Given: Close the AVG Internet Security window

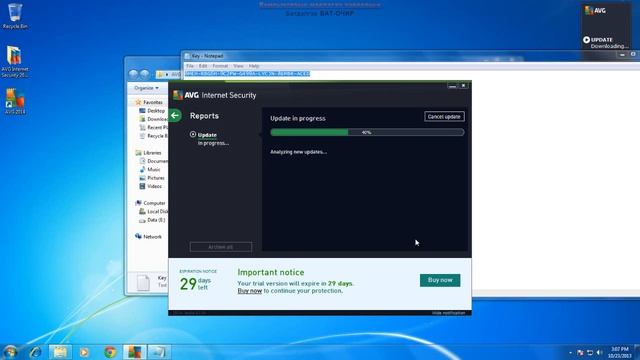Looking at the screenshot, I should [463, 86].
